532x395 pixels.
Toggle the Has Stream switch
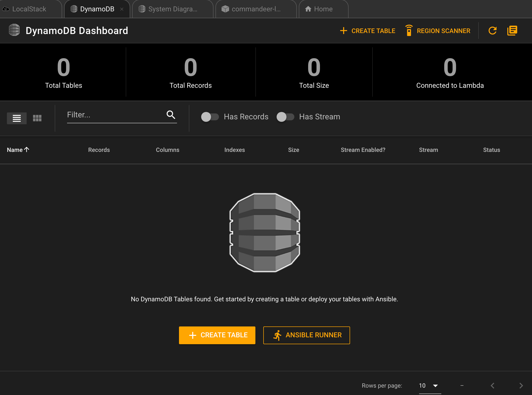coord(285,117)
